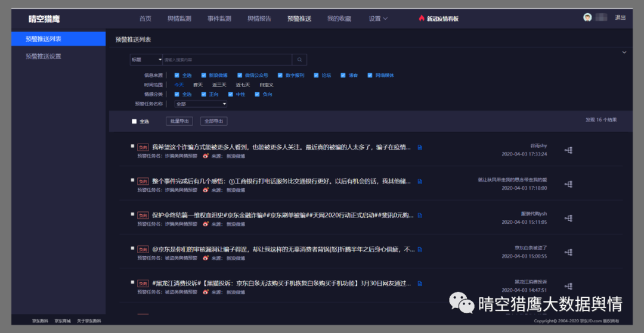The height and width of the screenshot is (333, 644).
Task: Toggle 微信公众号 source checkbox
Action: (240, 76)
